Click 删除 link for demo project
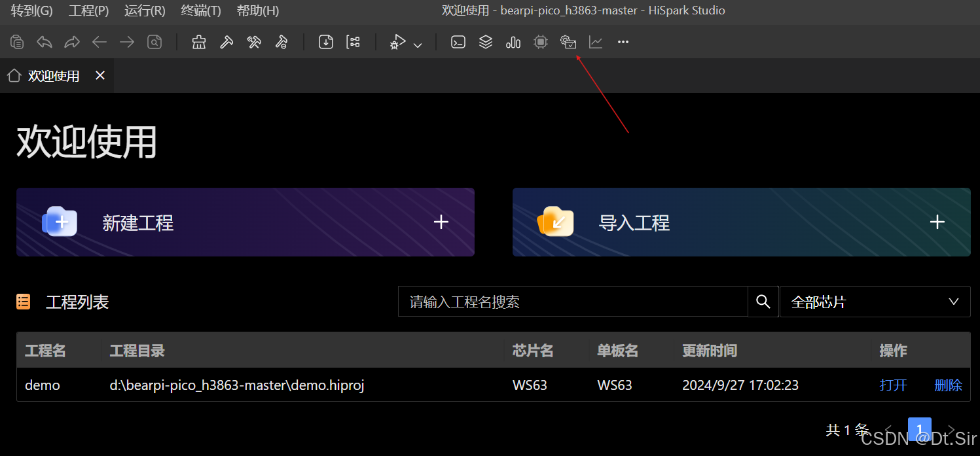The width and height of the screenshot is (980, 456). point(949,385)
